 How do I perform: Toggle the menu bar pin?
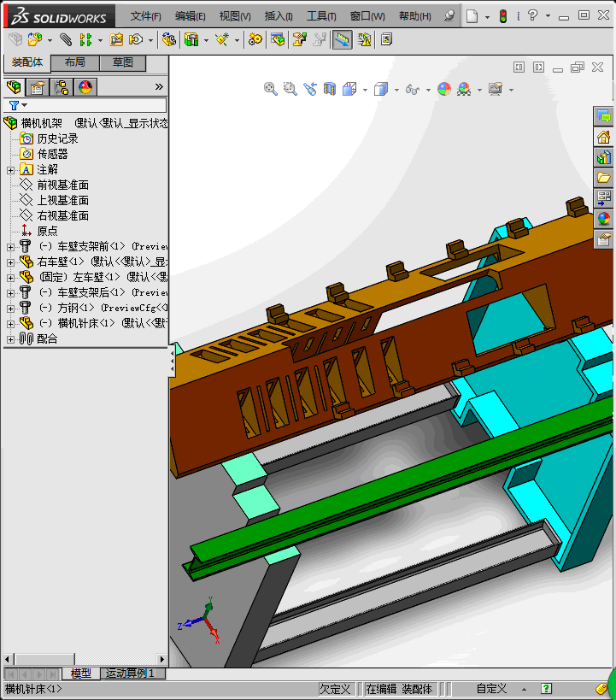point(449,16)
